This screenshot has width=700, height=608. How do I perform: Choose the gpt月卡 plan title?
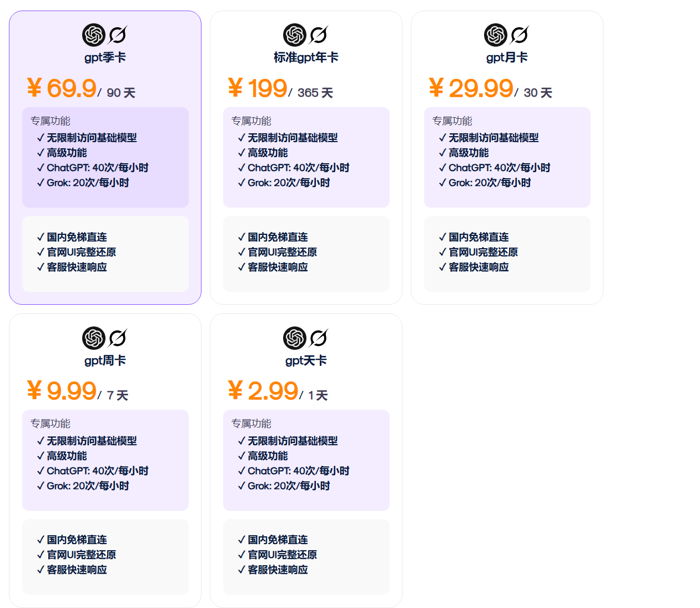pyautogui.click(x=507, y=58)
